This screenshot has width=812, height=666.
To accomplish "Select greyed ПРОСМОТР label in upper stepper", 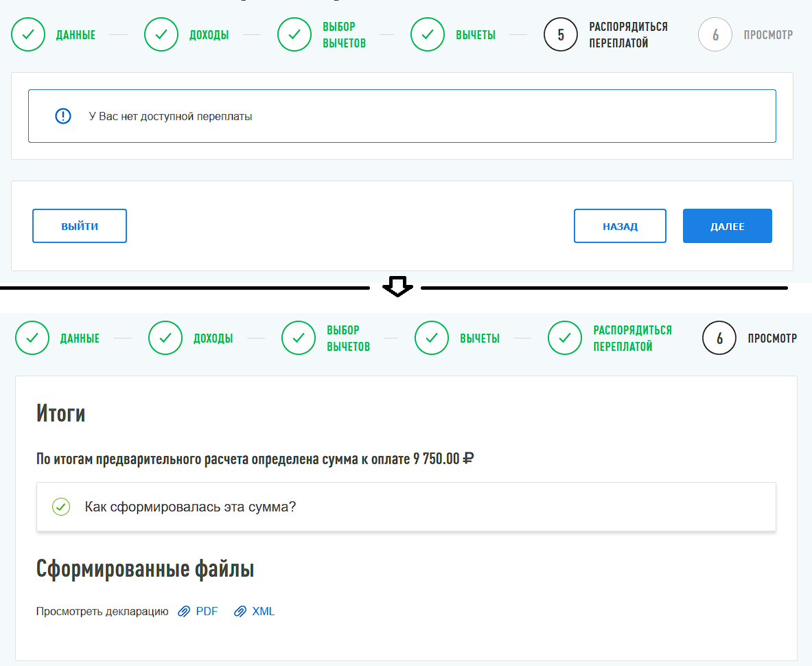I will pyautogui.click(x=768, y=35).
